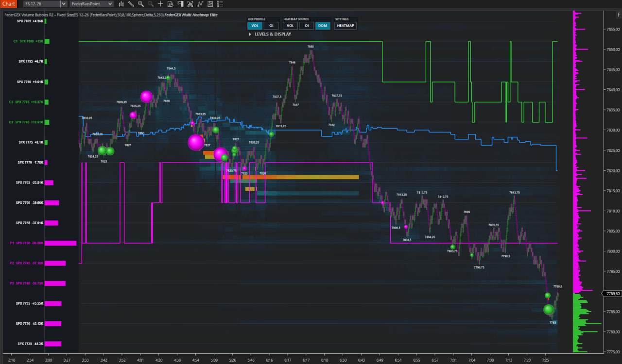Open the ES 12-26 instrument dropdown arrow

63,4
